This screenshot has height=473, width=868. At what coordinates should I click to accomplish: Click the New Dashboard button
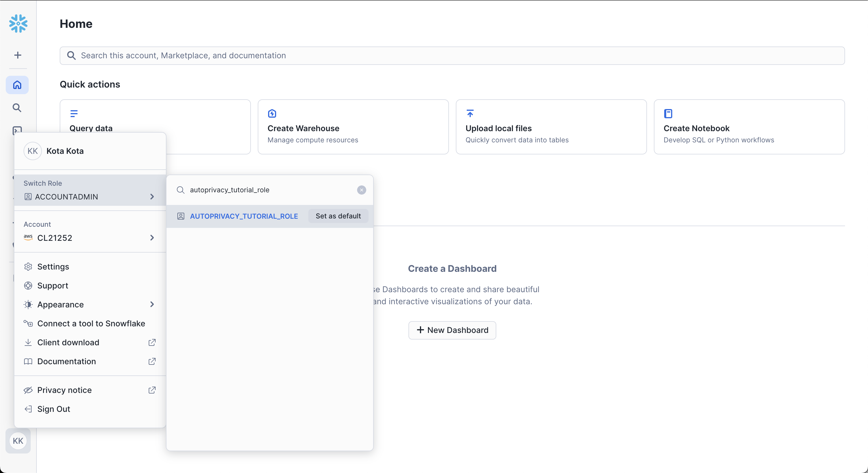coord(452,330)
